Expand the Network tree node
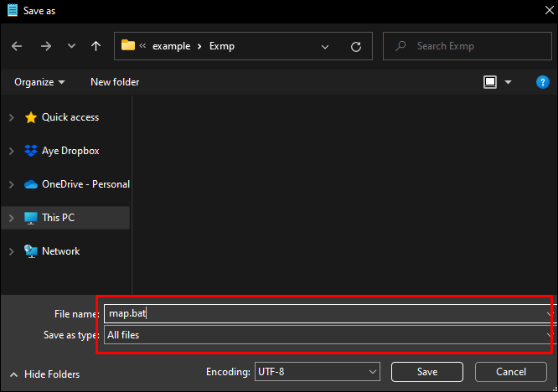558x392 pixels. (12, 251)
